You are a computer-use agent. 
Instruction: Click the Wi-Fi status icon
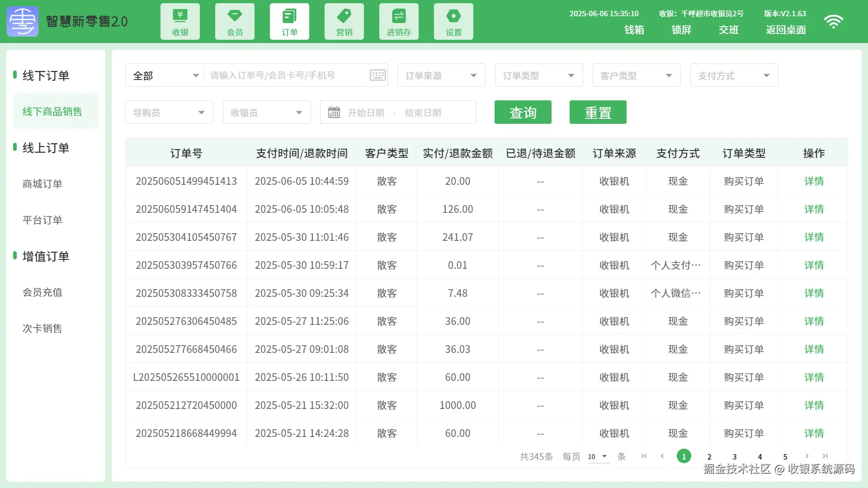(833, 21)
